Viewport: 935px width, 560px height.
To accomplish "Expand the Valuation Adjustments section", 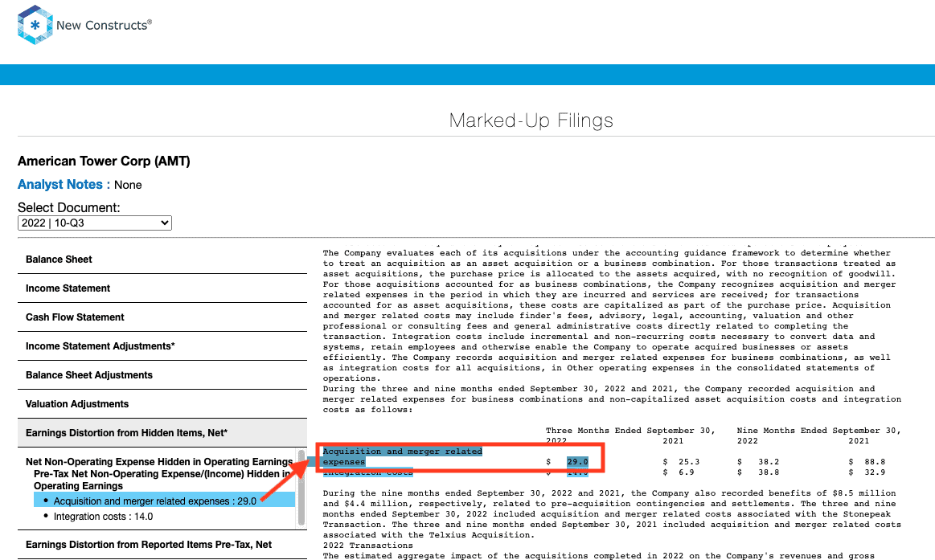I will pos(162,404).
